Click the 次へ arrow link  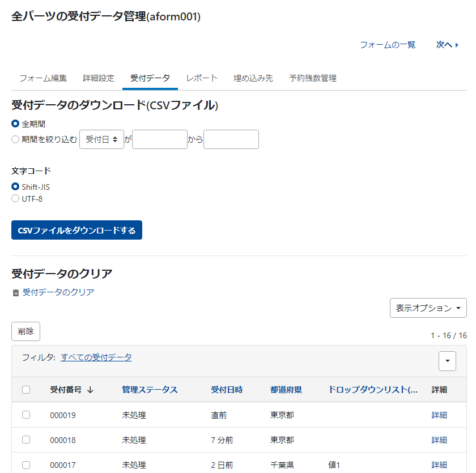[447, 45]
